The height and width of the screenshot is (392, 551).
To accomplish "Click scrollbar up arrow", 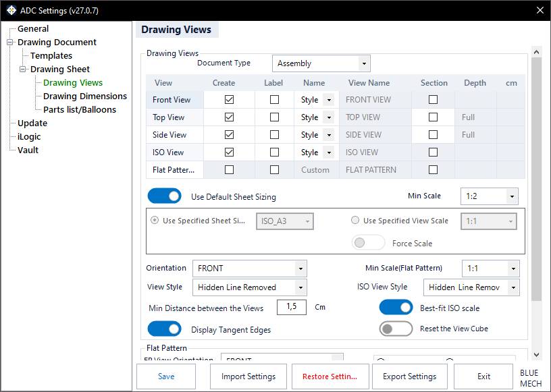I will coord(536,52).
